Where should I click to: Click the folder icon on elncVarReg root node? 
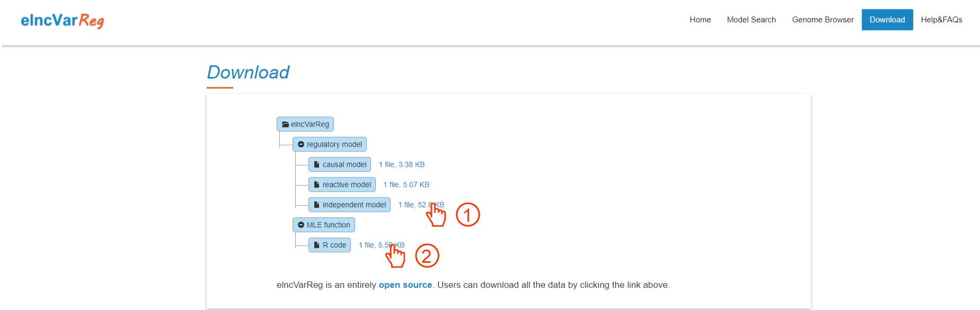click(285, 125)
